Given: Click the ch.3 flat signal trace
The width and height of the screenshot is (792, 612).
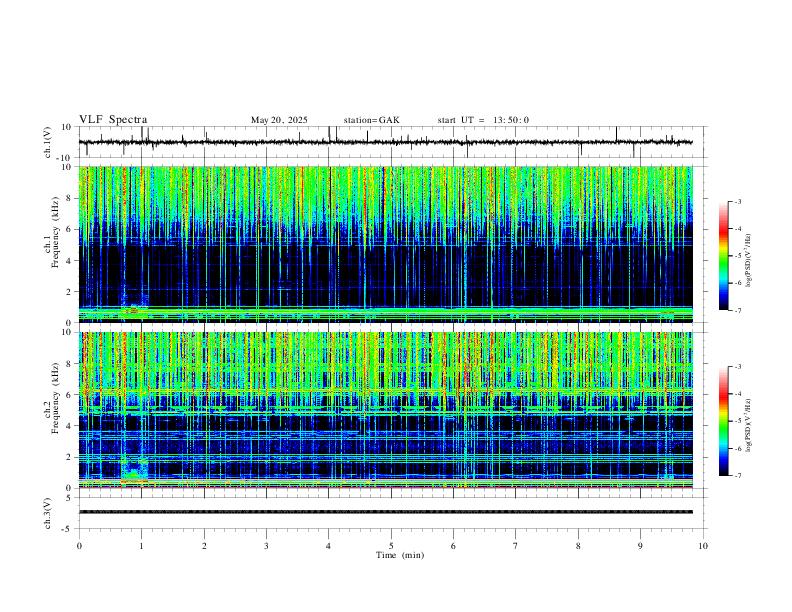Looking at the screenshot, I should coord(385,512).
